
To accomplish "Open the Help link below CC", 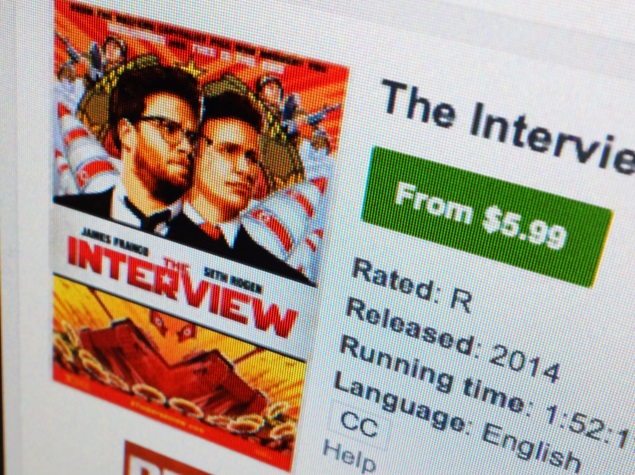I will (349, 457).
